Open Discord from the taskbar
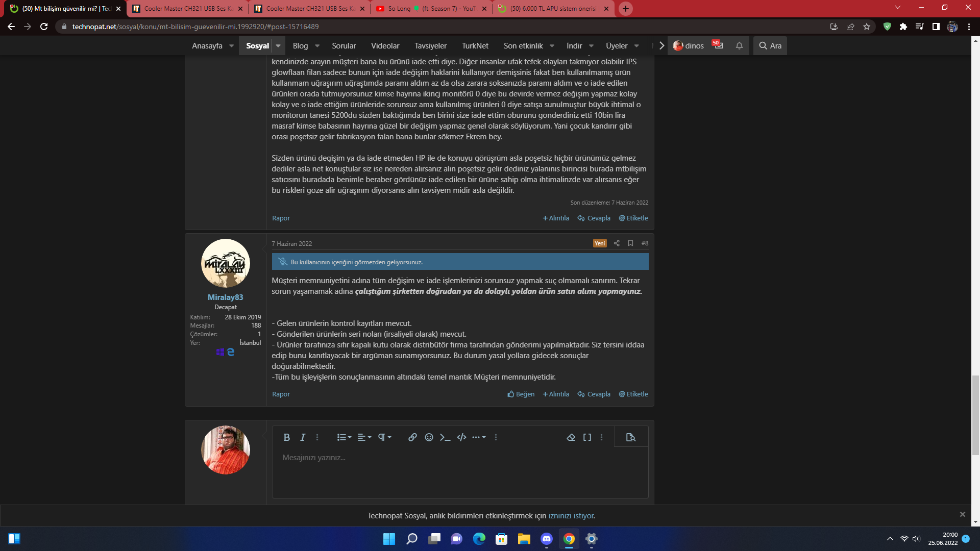This screenshot has height=551, width=980. click(x=546, y=539)
